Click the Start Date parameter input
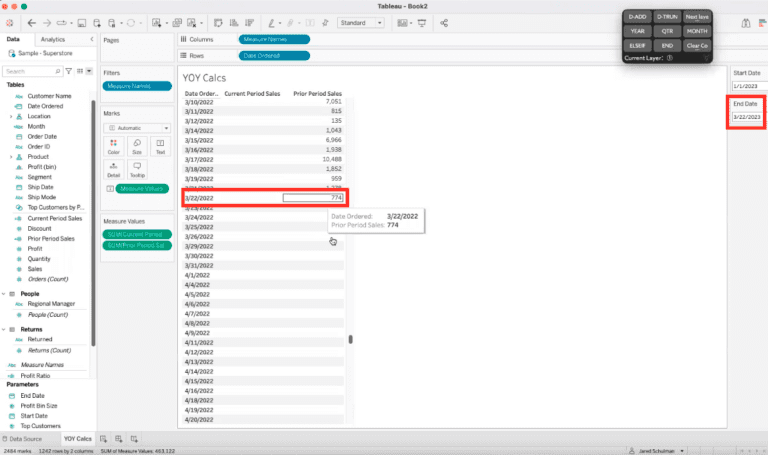This screenshot has width=768, height=455. (x=749, y=86)
